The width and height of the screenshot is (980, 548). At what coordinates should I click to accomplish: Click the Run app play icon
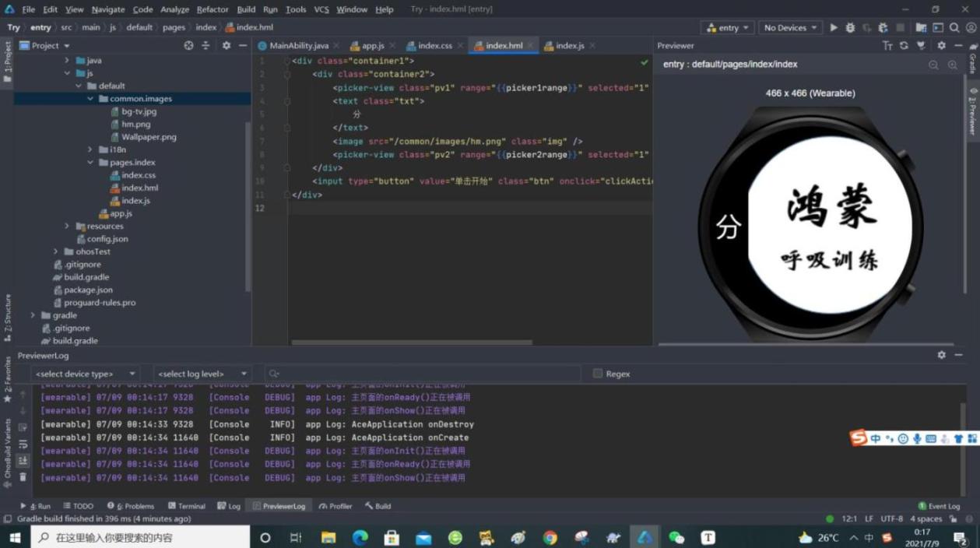click(x=834, y=27)
